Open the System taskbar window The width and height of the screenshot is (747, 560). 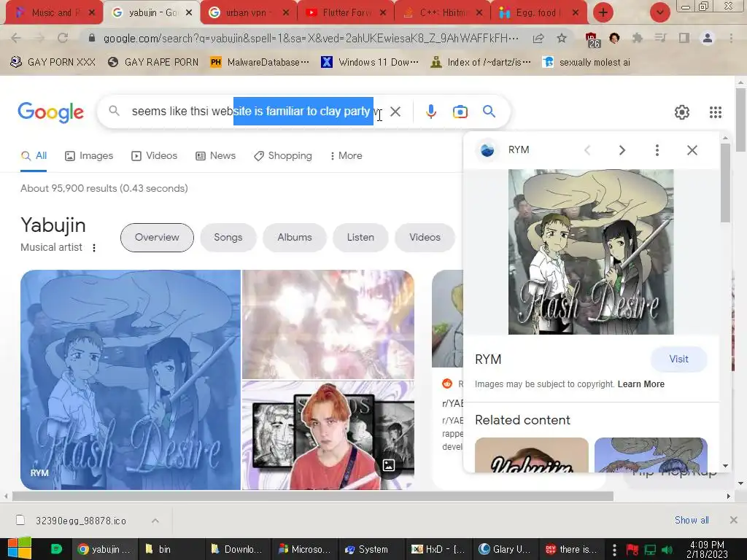point(371,549)
